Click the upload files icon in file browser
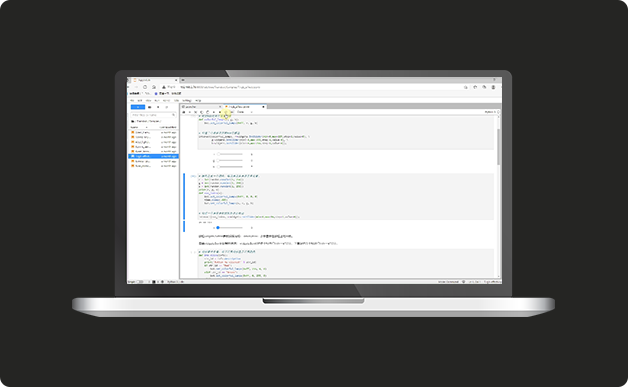The height and width of the screenshot is (388, 628). [158, 107]
